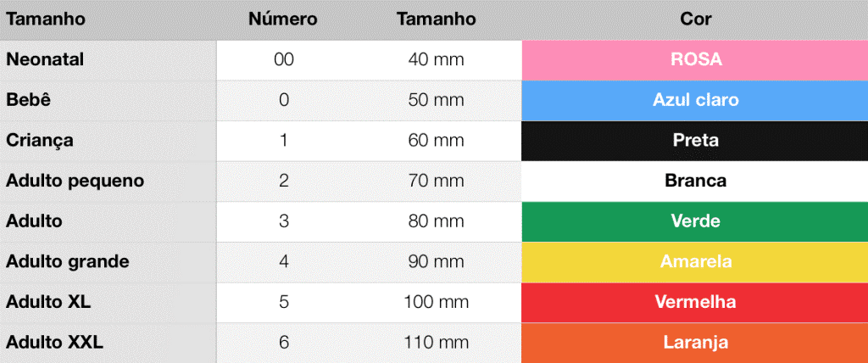Image resolution: width=868 pixels, height=363 pixels.
Task: Click the Adulto grande row label
Action: (x=68, y=261)
